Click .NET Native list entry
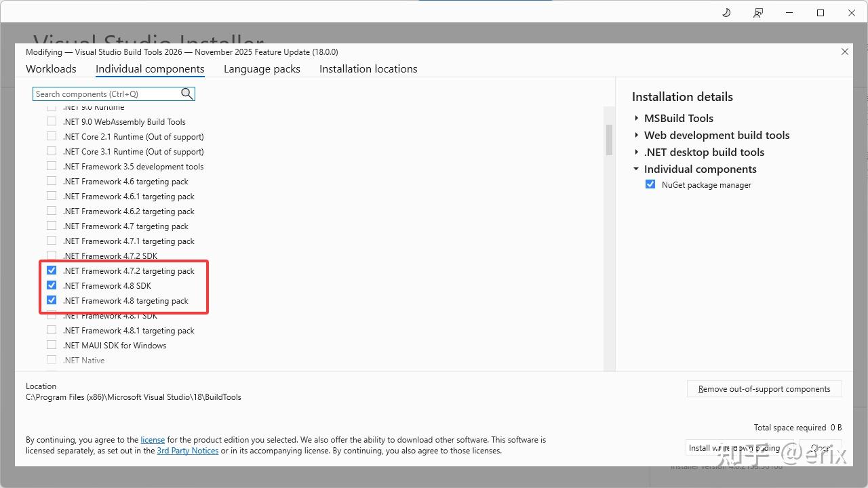The width and height of the screenshot is (868, 488). point(83,361)
